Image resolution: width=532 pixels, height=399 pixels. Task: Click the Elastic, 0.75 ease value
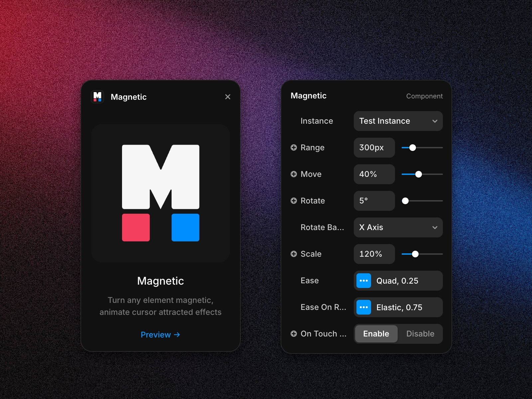coord(399,308)
